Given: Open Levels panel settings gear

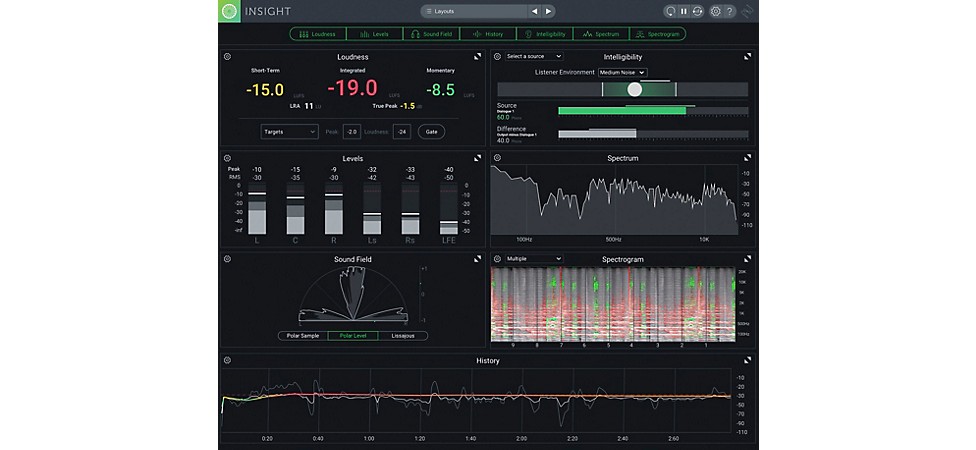Looking at the screenshot, I should tap(227, 158).
